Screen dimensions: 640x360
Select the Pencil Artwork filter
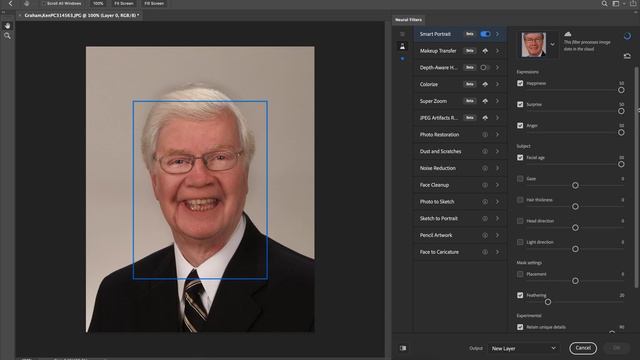pyautogui.click(x=460, y=235)
